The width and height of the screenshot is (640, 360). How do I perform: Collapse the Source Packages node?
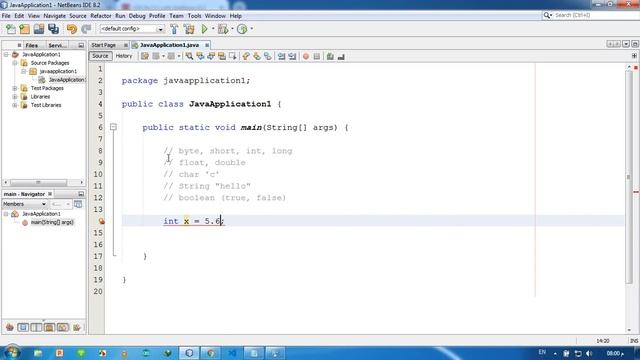15,63
